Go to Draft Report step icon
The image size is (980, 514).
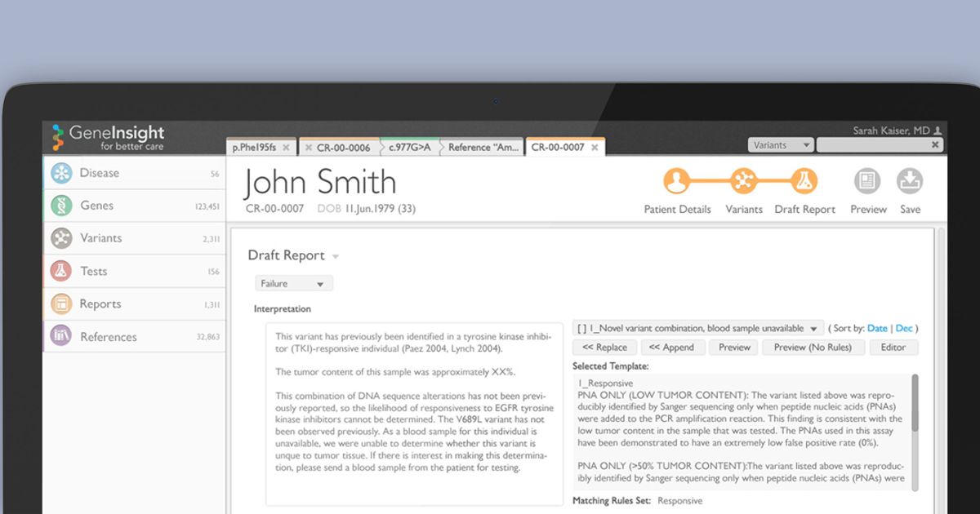(804, 181)
